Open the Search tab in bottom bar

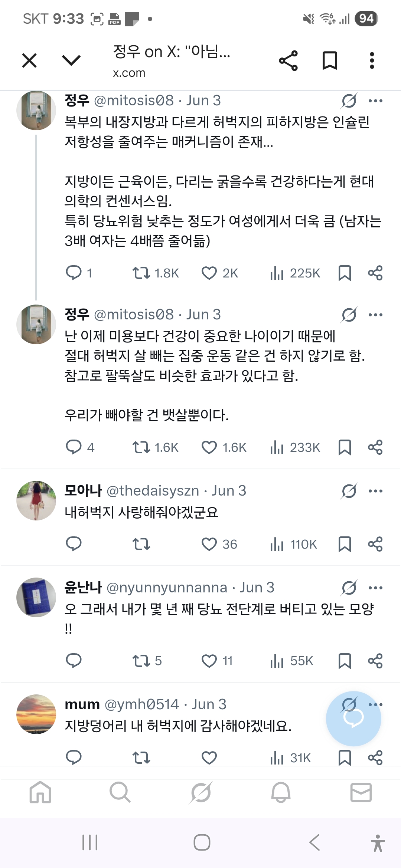(x=120, y=792)
